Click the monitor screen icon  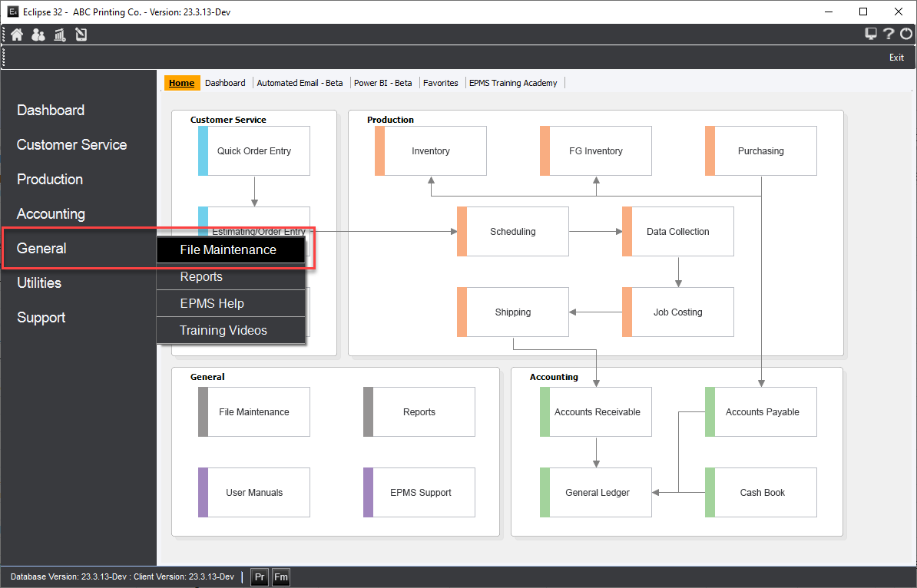coord(871,34)
